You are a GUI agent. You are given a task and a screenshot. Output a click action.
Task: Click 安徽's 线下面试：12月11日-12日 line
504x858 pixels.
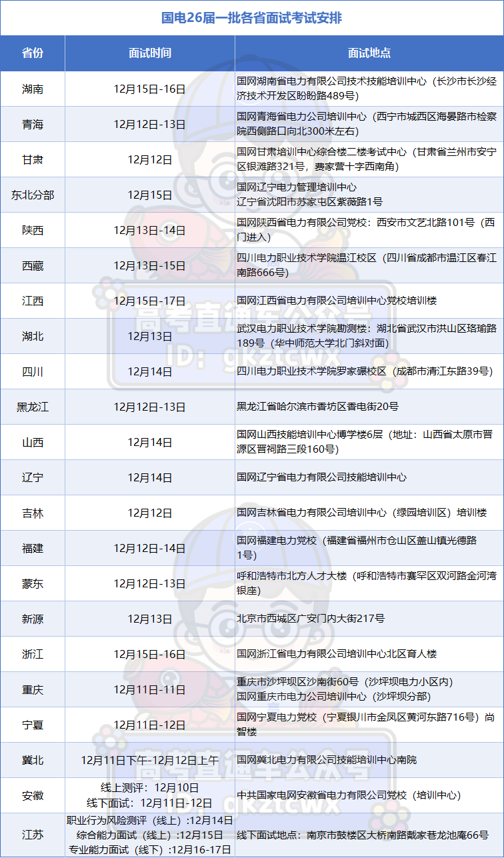pos(150,802)
